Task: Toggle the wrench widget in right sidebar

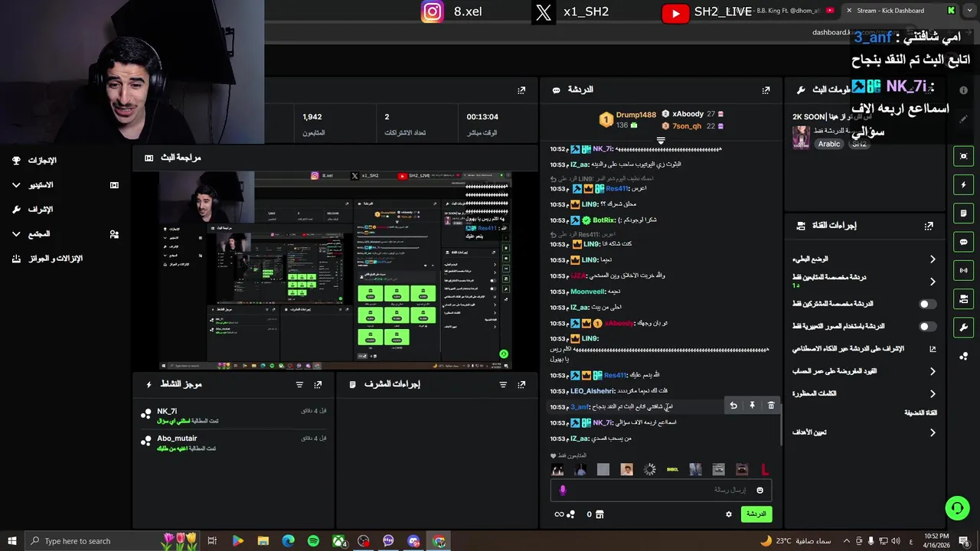Action: (x=964, y=328)
